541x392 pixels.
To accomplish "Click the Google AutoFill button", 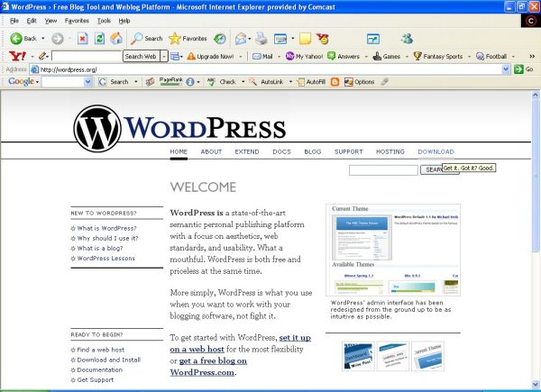I will (x=311, y=82).
